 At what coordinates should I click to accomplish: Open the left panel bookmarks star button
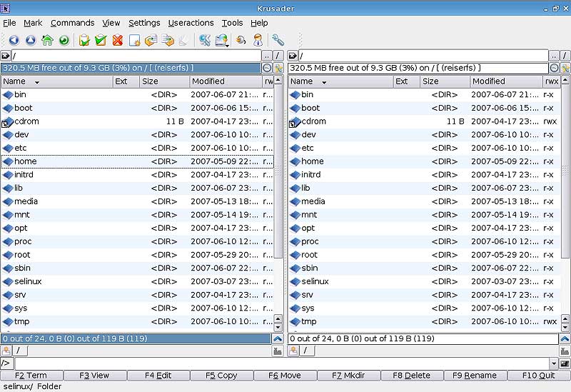pyautogui.click(x=278, y=68)
